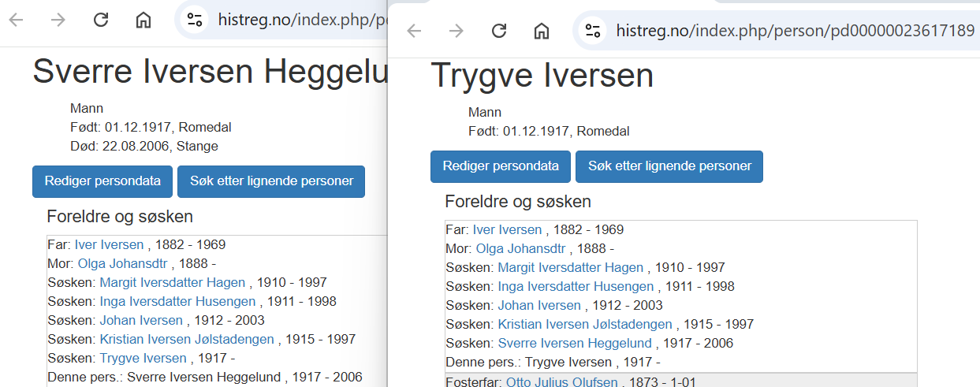Open mother Olga Johansdtr link on Trygve's page

coord(520,248)
